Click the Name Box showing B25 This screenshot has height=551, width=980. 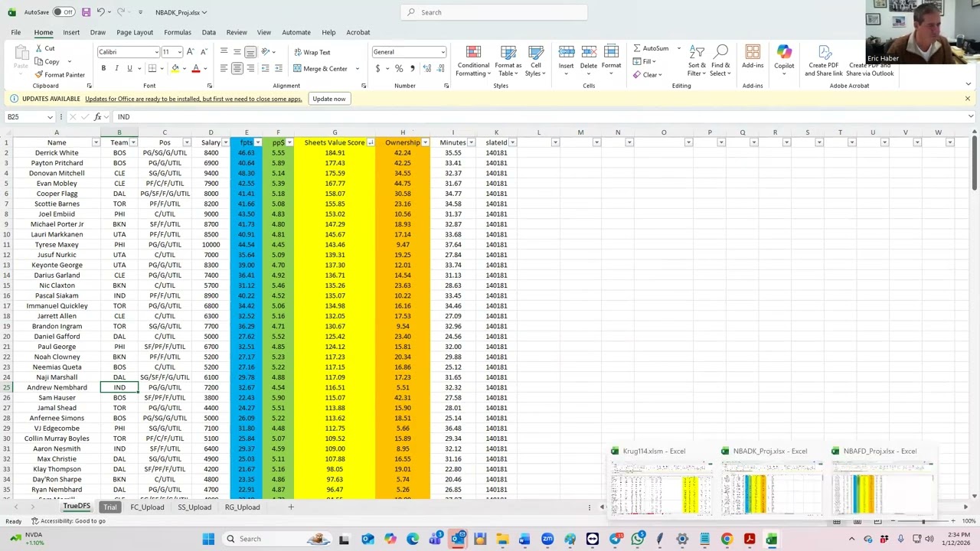[25, 117]
